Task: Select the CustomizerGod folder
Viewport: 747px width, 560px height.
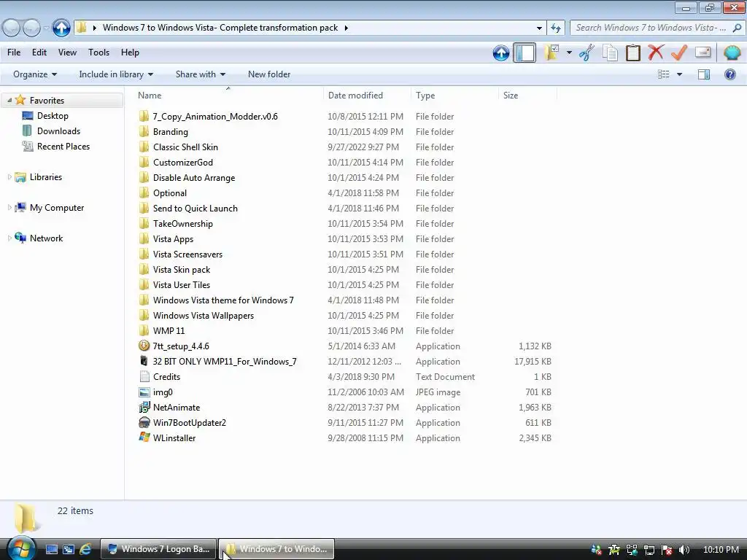Action: tap(183, 163)
